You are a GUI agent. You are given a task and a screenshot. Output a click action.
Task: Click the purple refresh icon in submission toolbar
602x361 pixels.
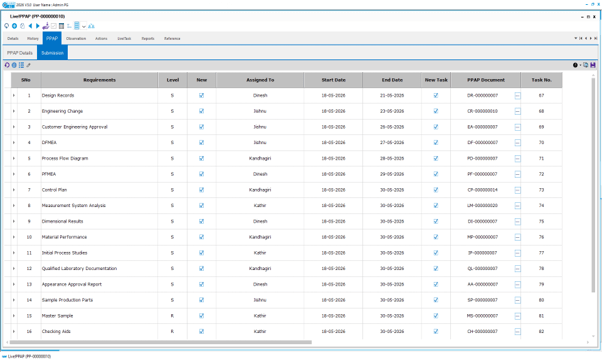coord(7,65)
